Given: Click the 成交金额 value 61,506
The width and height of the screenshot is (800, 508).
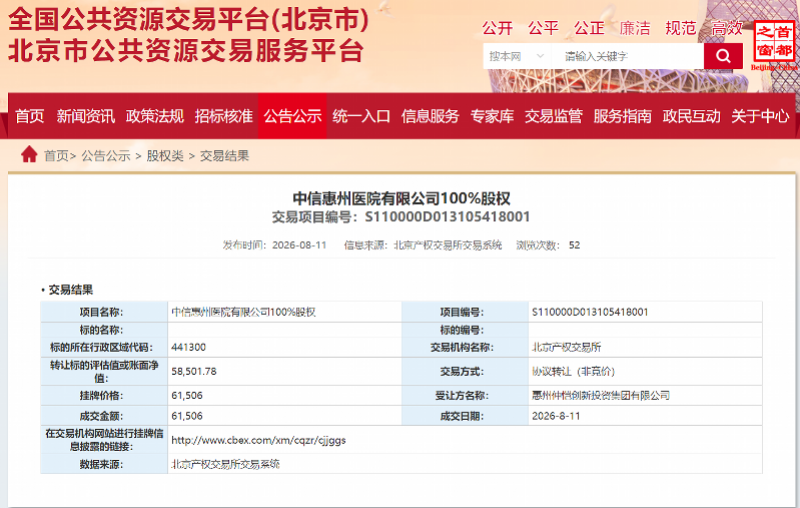Looking at the screenshot, I should point(187,416).
